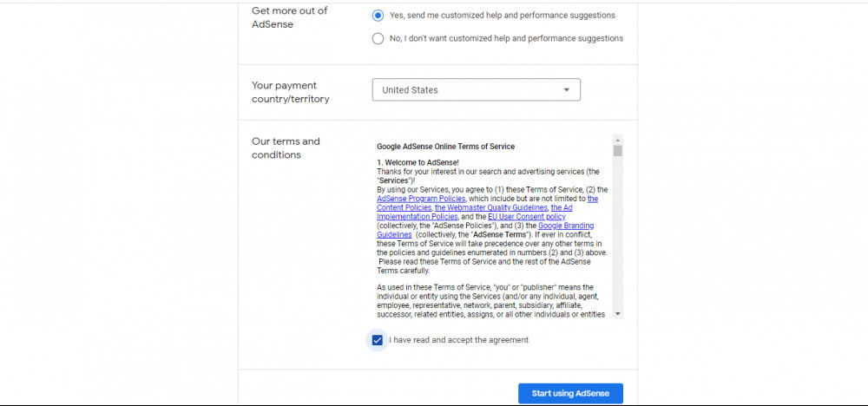Select Yes, send me customized help radio
Screen dimensions: 868x406
click(x=378, y=16)
